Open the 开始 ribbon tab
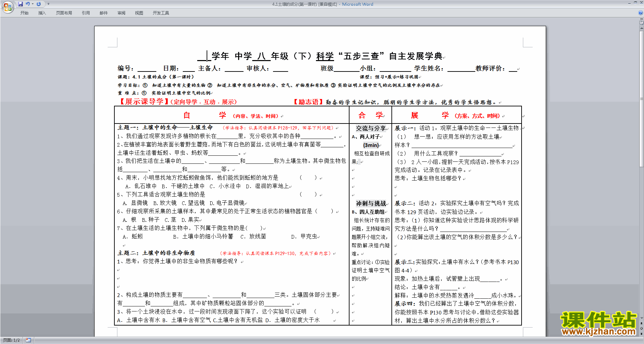 tap(24, 13)
